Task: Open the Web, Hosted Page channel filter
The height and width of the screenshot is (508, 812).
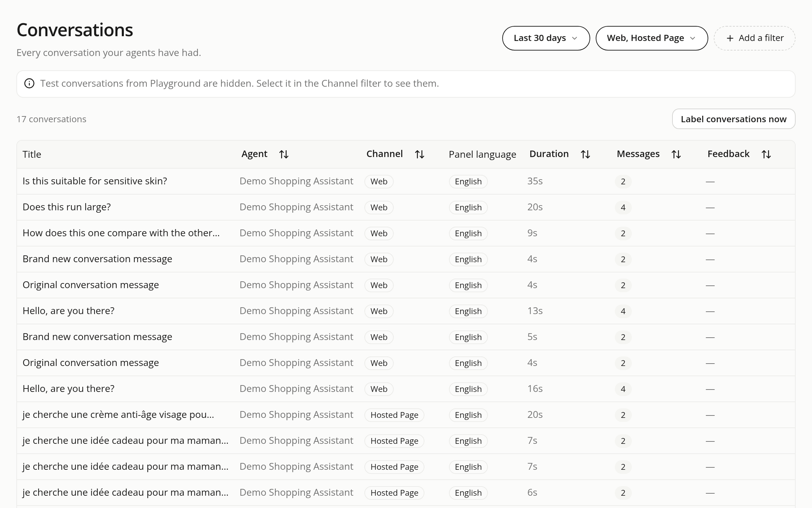Action: (652, 38)
